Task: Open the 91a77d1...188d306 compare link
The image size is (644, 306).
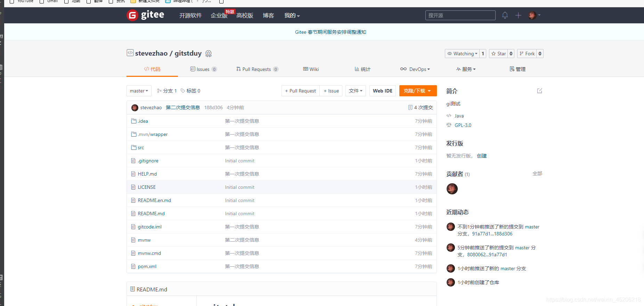Action: point(492,234)
